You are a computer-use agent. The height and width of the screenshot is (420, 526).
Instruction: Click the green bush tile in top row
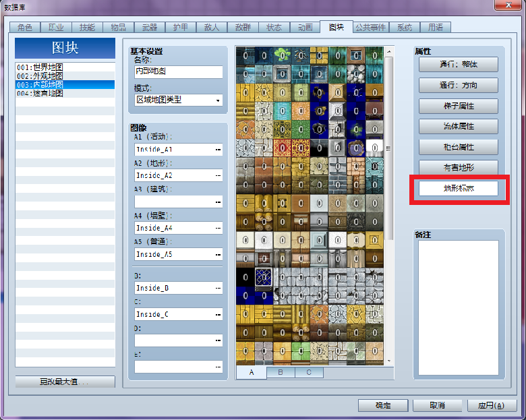(x=282, y=55)
